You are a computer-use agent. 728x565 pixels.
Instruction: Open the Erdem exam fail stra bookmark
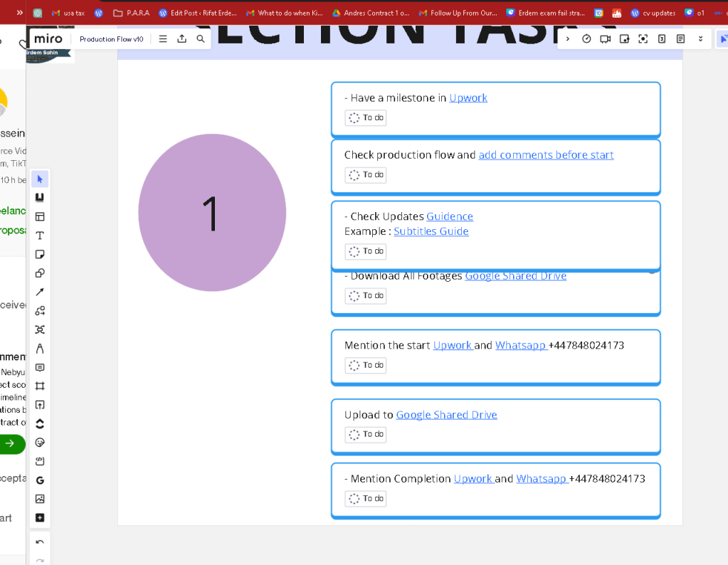tap(546, 13)
